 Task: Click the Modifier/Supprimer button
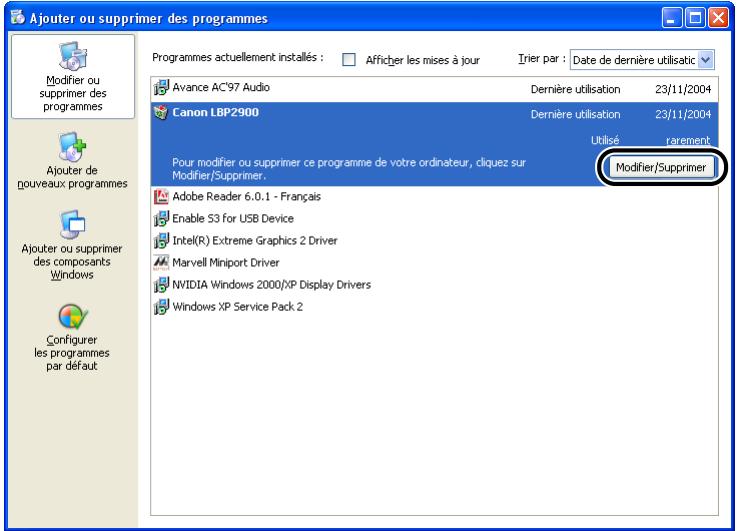(x=661, y=167)
